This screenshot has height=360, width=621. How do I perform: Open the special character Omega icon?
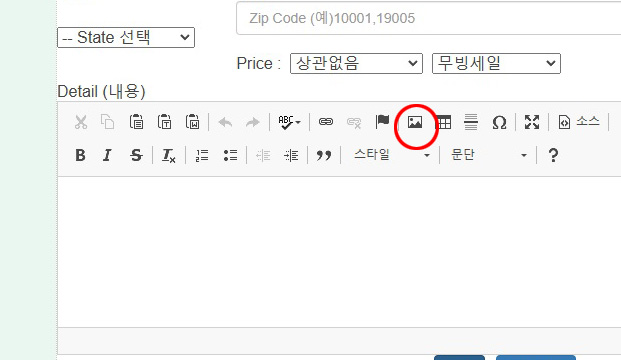coord(499,122)
